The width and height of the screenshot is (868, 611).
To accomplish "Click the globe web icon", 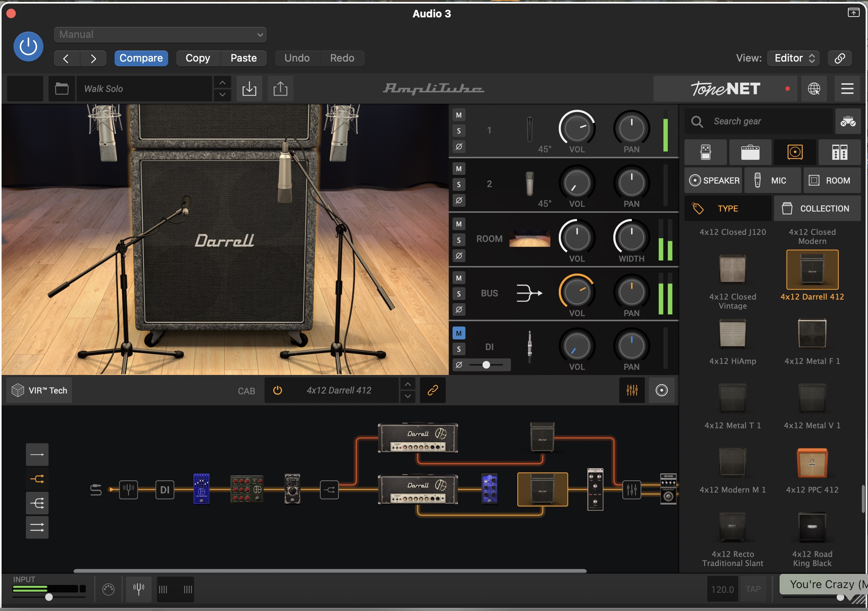I will pyautogui.click(x=814, y=89).
